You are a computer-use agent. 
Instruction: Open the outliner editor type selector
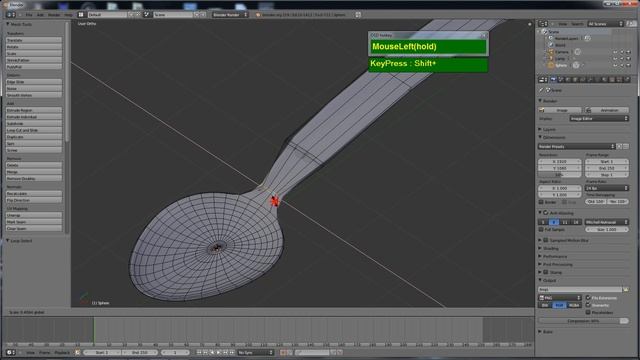pyautogui.click(x=543, y=24)
